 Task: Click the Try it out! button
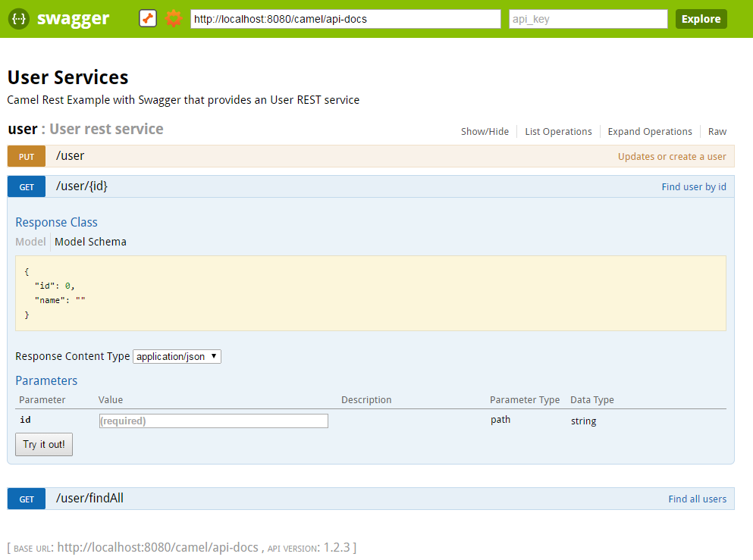tap(44, 444)
